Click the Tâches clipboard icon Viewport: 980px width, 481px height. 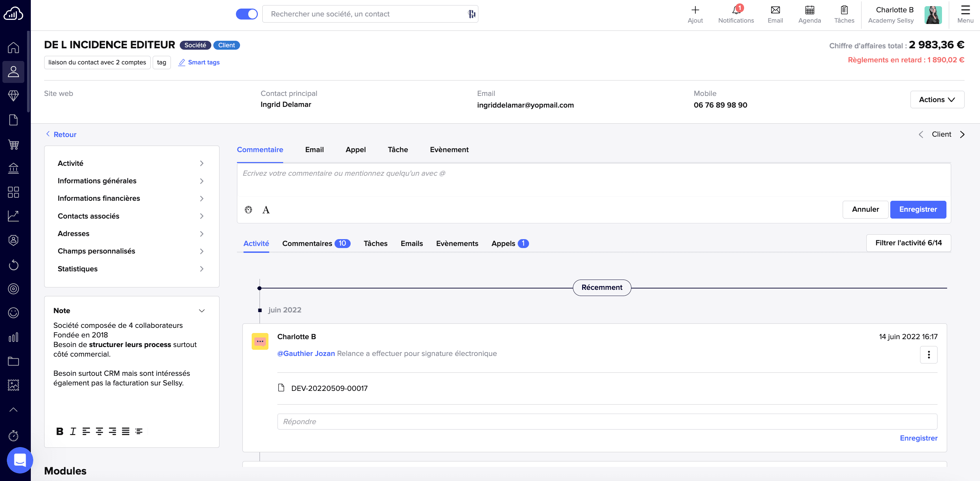pyautogui.click(x=844, y=10)
